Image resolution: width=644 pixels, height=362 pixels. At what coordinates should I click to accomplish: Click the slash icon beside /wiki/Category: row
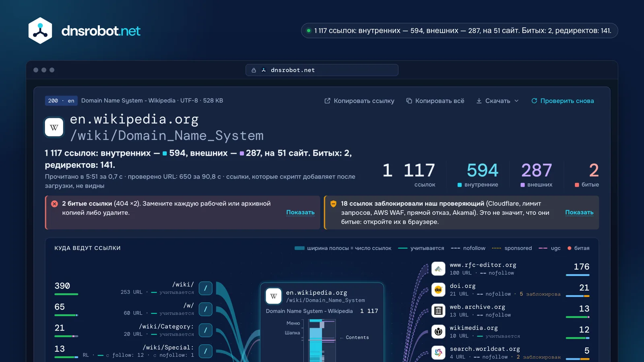(x=206, y=330)
